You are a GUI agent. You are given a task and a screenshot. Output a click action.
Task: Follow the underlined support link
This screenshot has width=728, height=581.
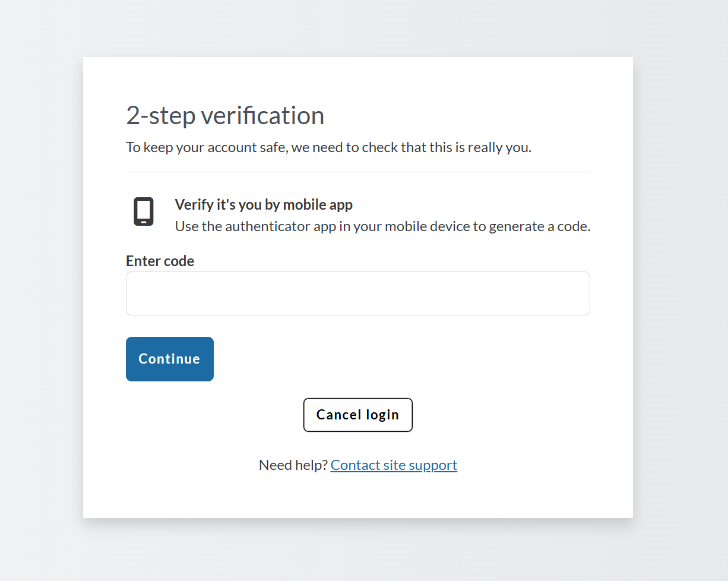[394, 465]
